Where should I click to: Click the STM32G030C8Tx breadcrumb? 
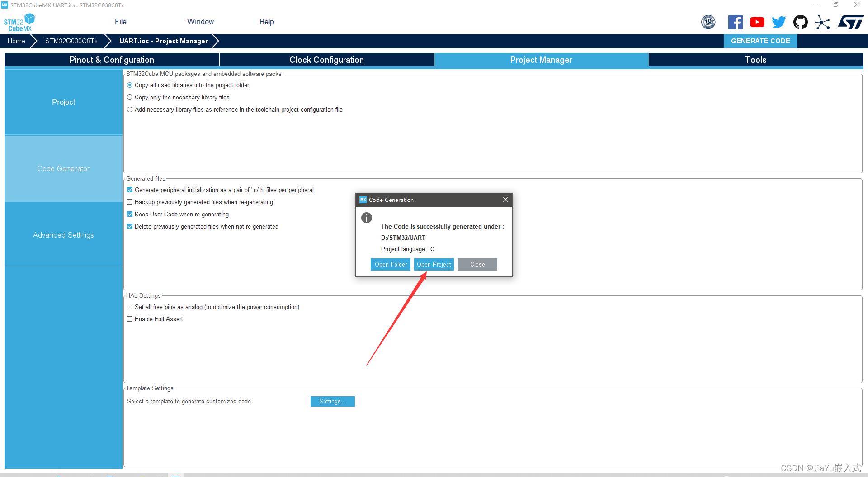[x=71, y=41]
